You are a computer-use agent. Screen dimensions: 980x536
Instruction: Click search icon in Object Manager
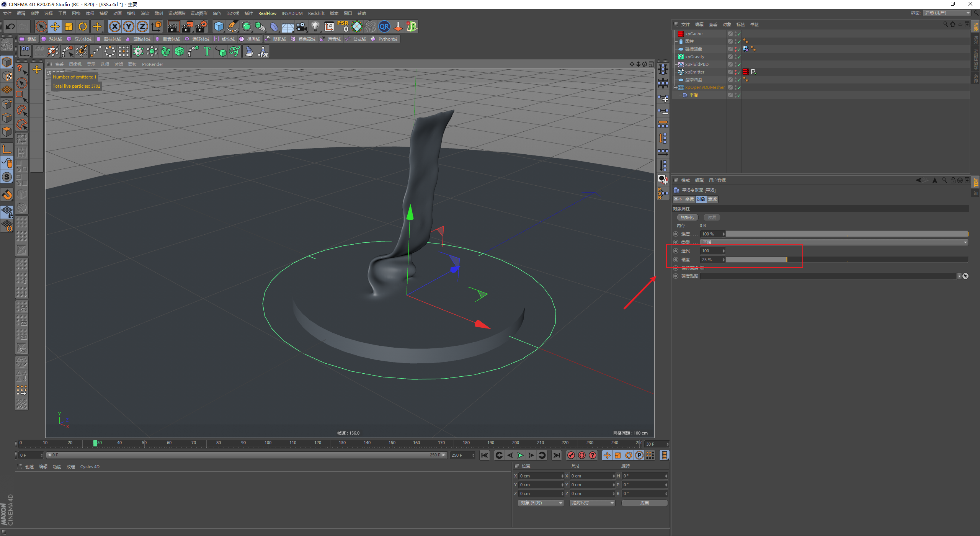point(946,24)
